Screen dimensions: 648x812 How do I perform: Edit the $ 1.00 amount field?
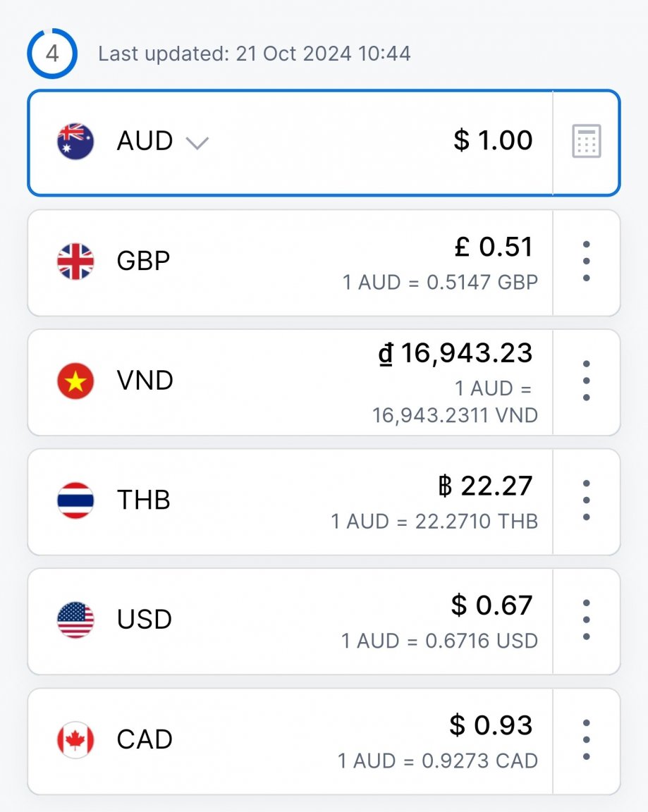(493, 140)
